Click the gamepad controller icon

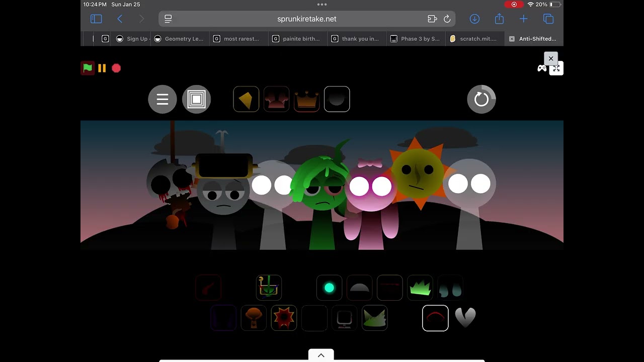pyautogui.click(x=542, y=68)
